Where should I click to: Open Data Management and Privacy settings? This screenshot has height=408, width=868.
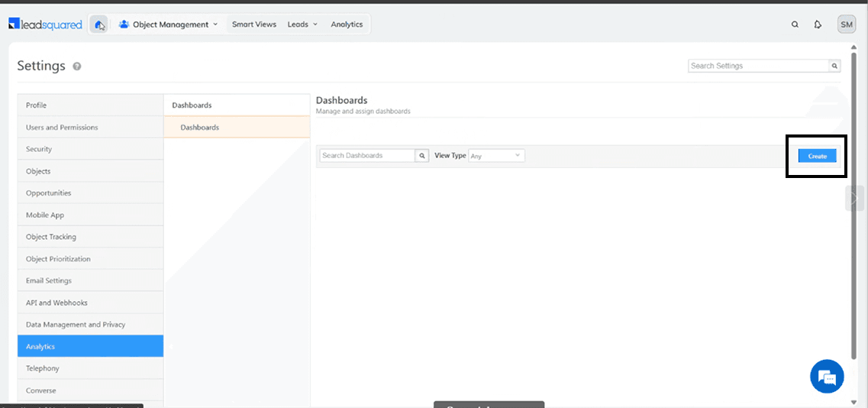(90, 324)
